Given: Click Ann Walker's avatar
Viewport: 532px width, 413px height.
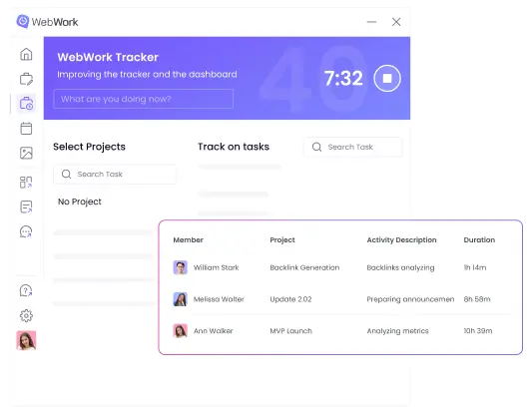Looking at the screenshot, I should click(x=180, y=330).
